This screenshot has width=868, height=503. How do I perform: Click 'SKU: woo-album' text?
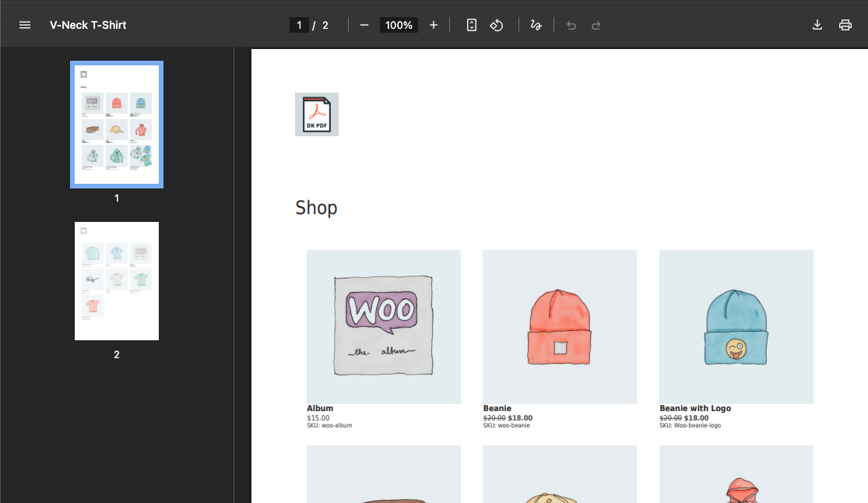coord(329,425)
